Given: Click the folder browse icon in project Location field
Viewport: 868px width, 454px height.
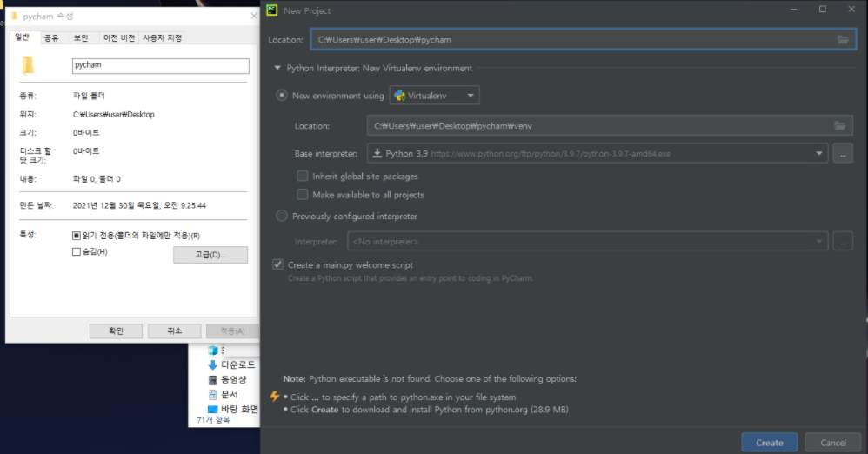Looking at the screenshot, I should [x=843, y=40].
